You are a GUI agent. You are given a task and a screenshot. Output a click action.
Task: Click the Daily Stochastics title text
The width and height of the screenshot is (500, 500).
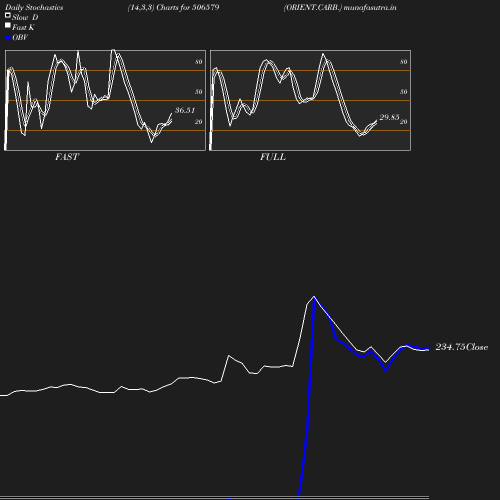[x=34, y=7]
